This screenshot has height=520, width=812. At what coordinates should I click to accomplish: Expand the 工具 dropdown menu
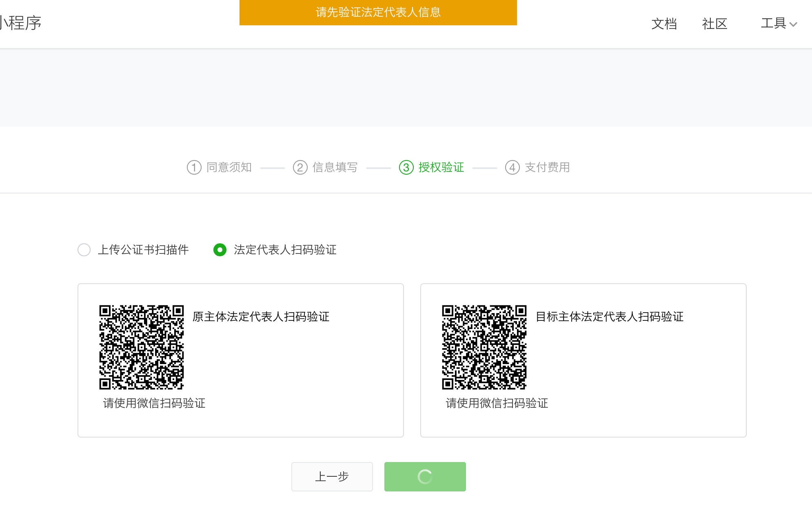click(774, 23)
